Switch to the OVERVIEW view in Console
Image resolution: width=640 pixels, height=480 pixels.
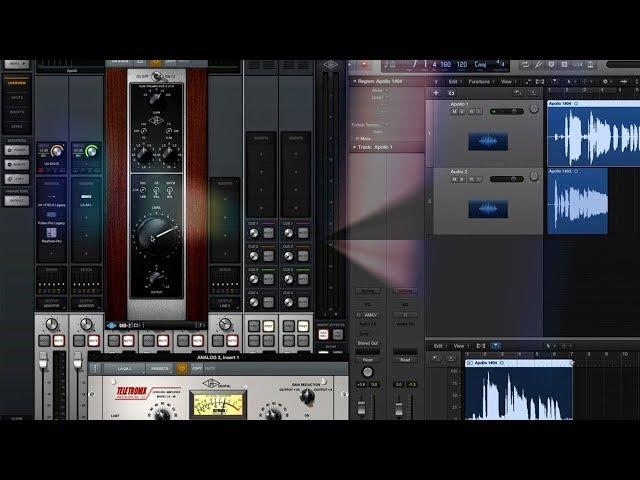point(17,83)
